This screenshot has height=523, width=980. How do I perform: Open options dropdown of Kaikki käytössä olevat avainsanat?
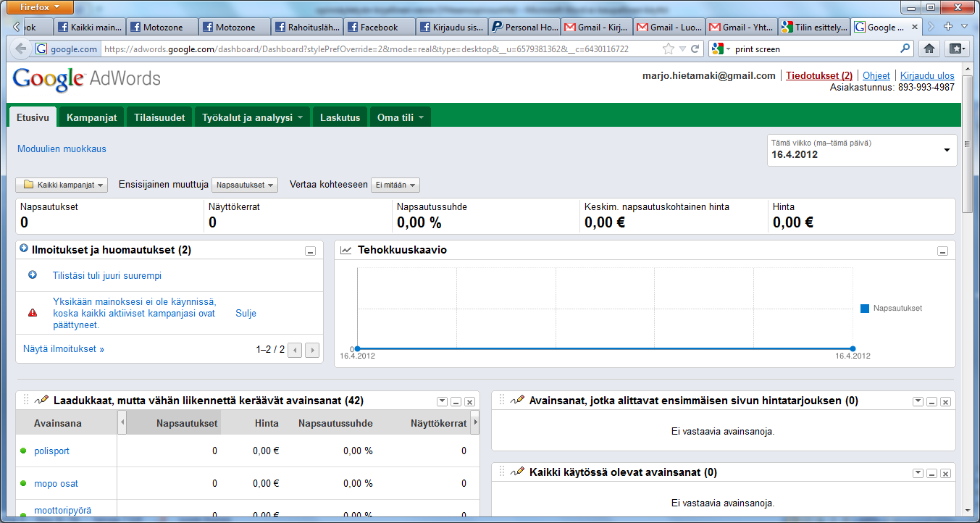918,473
